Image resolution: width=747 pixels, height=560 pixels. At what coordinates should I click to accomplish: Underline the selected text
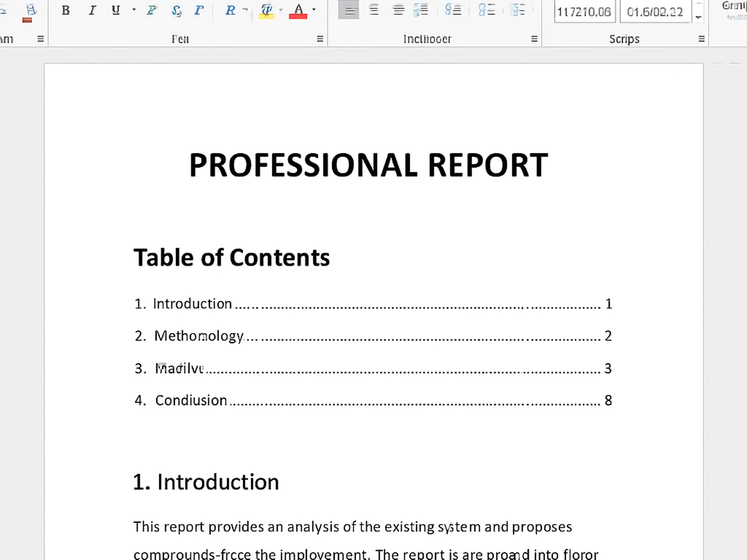[x=115, y=10]
